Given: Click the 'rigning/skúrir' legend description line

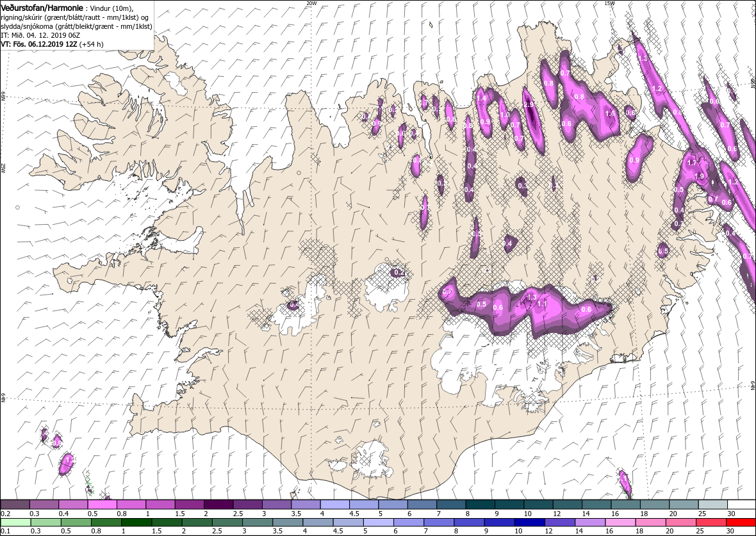Looking at the screenshot, I should pos(76,17).
